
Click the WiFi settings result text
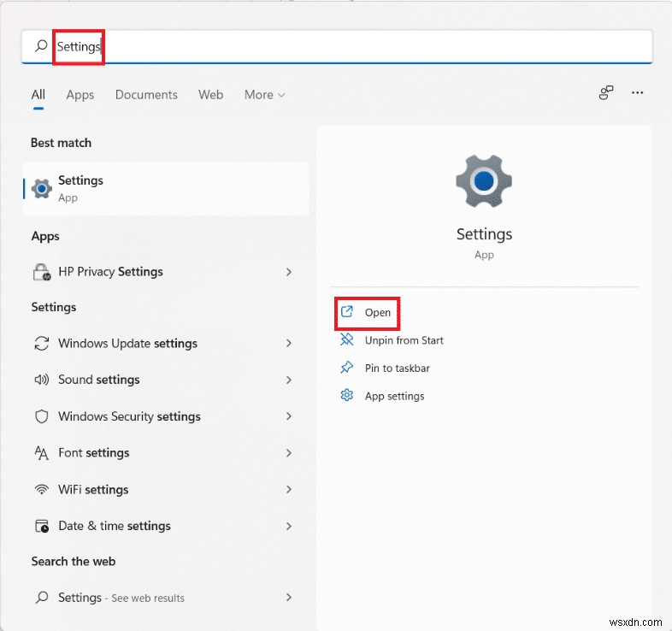pos(93,490)
